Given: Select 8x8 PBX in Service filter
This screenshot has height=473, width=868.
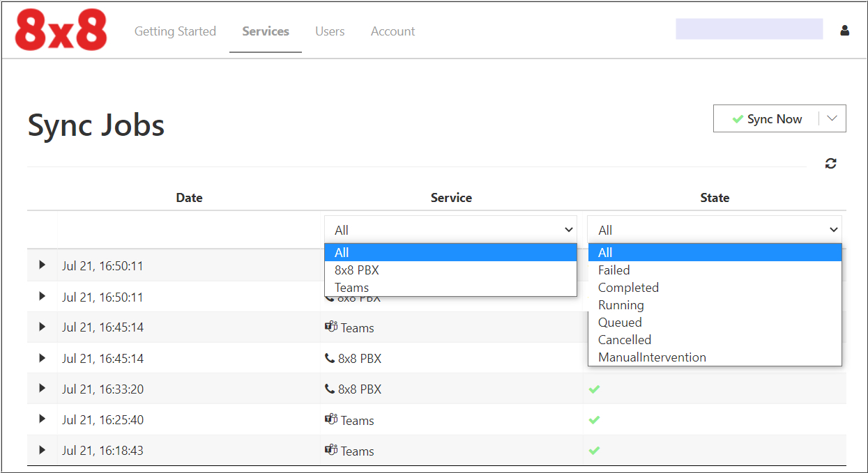Looking at the screenshot, I should coord(357,270).
